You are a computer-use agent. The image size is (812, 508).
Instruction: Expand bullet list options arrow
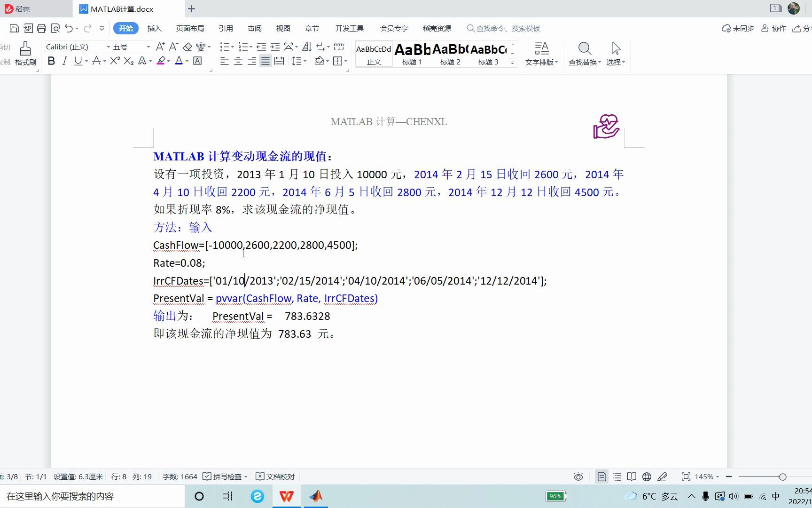233,47
